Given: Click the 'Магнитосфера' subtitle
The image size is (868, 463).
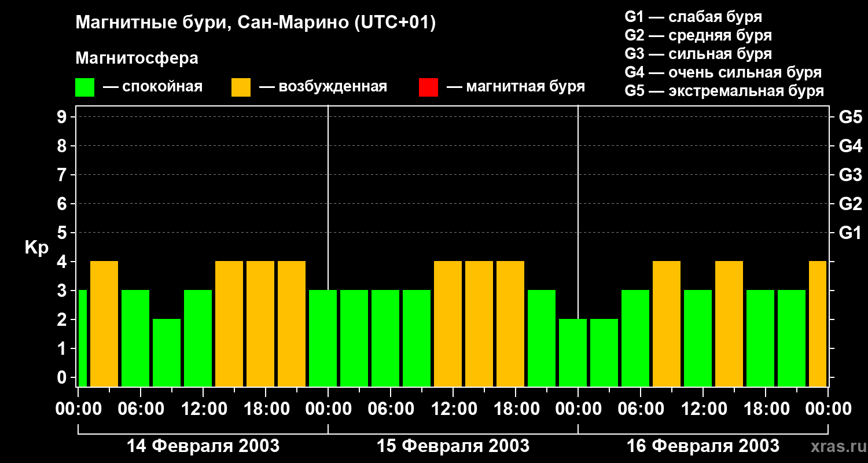Looking at the screenshot, I should 137,58.
